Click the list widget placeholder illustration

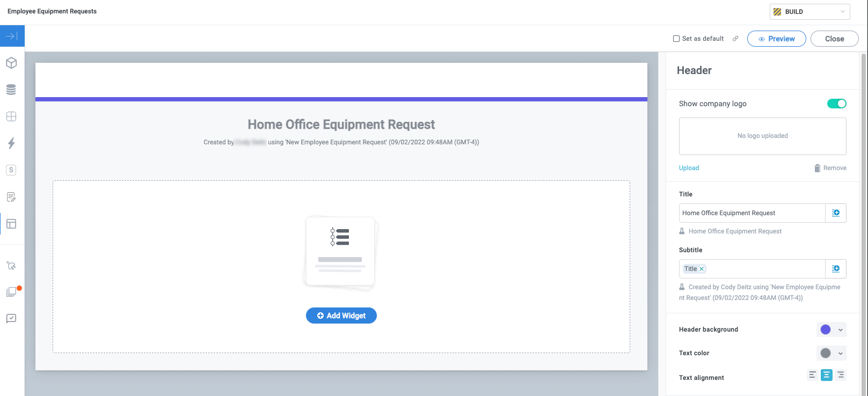pos(340,253)
